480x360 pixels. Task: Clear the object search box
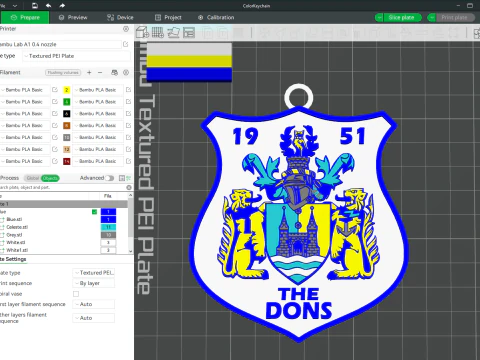click(129, 187)
